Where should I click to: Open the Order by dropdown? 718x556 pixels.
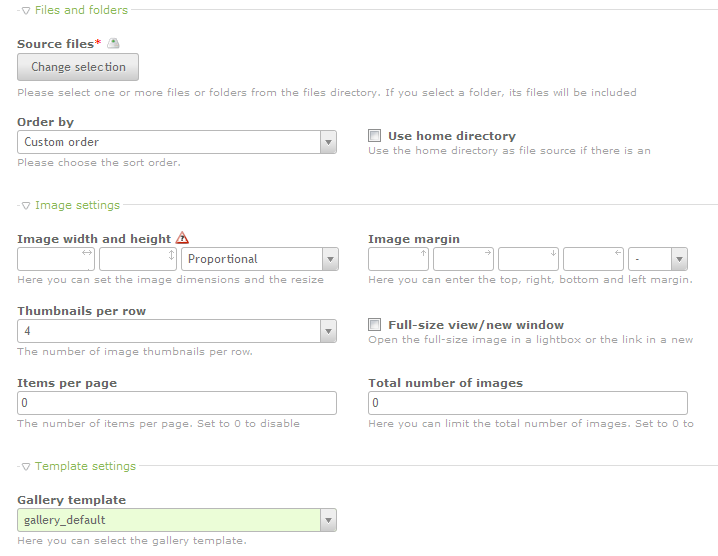(x=177, y=142)
